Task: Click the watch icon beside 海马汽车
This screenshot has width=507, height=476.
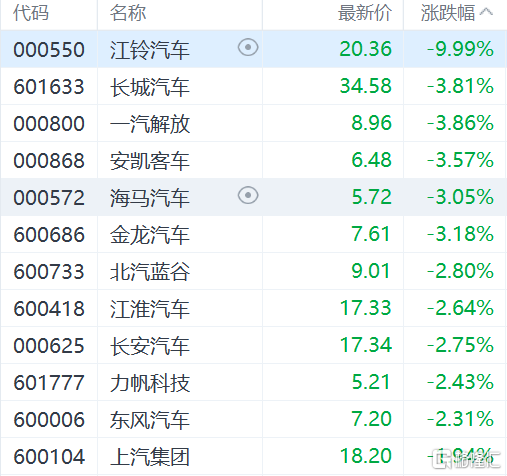Action: click(x=248, y=196)
